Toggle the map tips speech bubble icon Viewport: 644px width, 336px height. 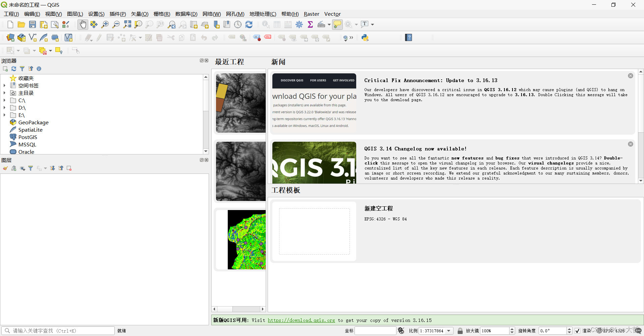pyautogui.click(x=337, y=24)
